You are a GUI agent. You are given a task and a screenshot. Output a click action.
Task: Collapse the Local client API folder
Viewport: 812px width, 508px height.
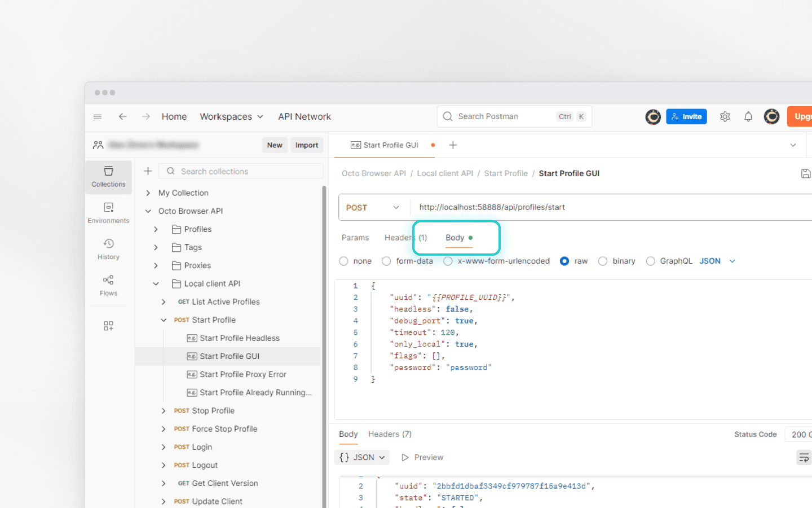click(156, 284)
